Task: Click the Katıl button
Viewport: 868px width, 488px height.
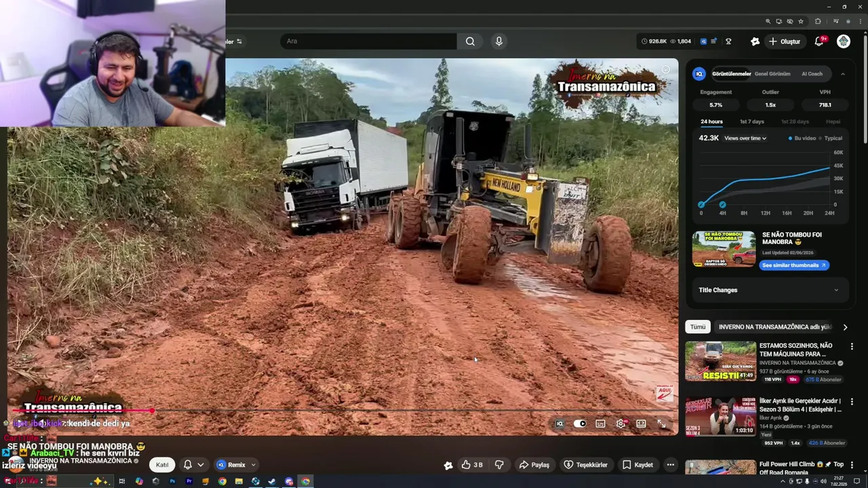Action: 162,465
